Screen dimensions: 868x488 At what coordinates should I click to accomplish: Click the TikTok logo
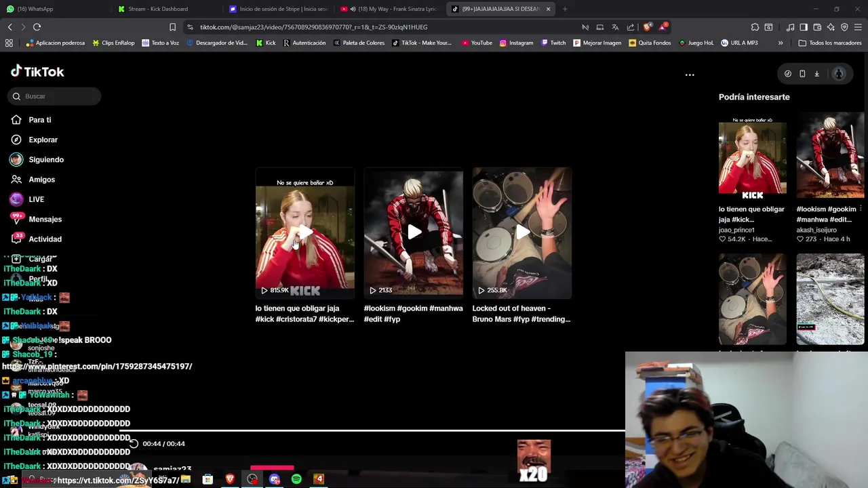coord(37,71)
